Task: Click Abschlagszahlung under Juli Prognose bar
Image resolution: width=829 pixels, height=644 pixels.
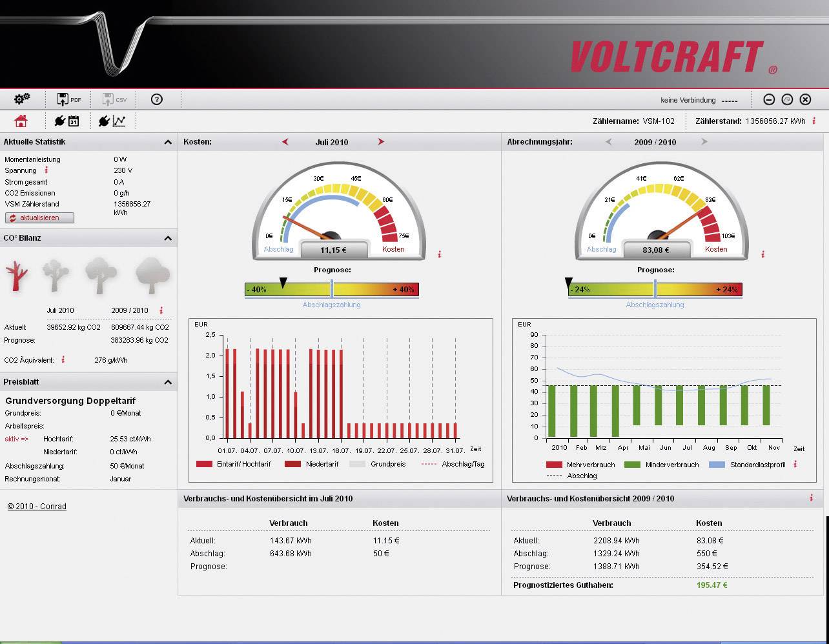Action: (x=332, y=305)
